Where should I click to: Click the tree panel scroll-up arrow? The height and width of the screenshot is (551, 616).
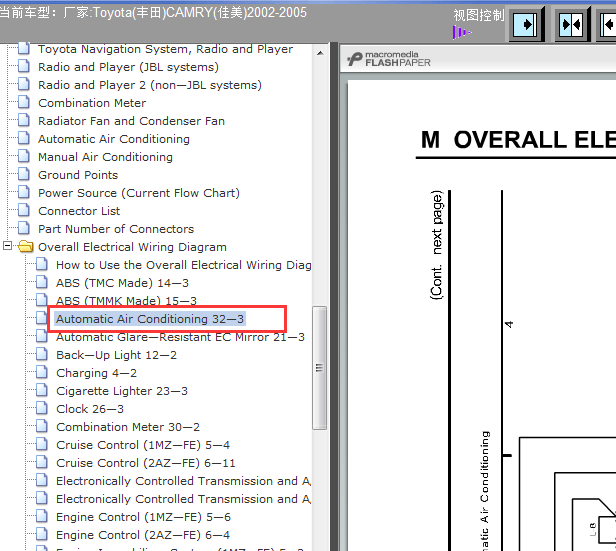click(320, 53)
